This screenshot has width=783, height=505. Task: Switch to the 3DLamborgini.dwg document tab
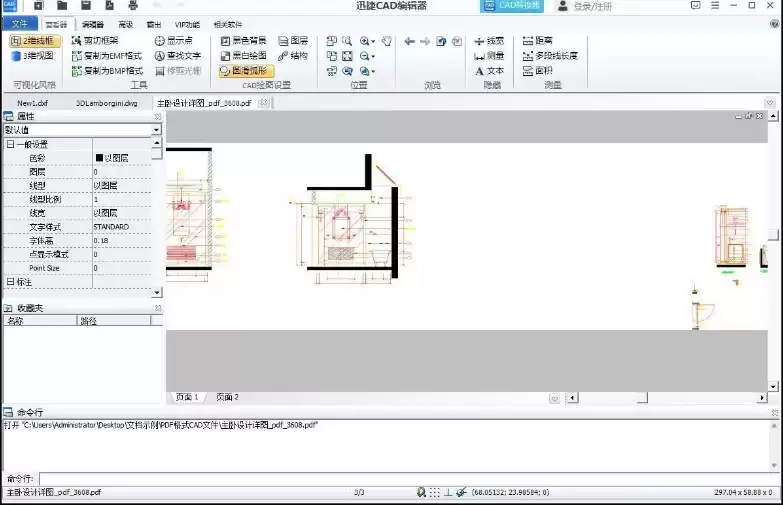coord(106,103)
